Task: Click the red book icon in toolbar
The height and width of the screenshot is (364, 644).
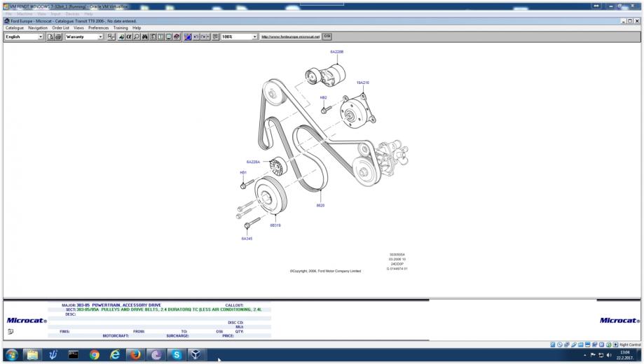Action: pos(177,37)
